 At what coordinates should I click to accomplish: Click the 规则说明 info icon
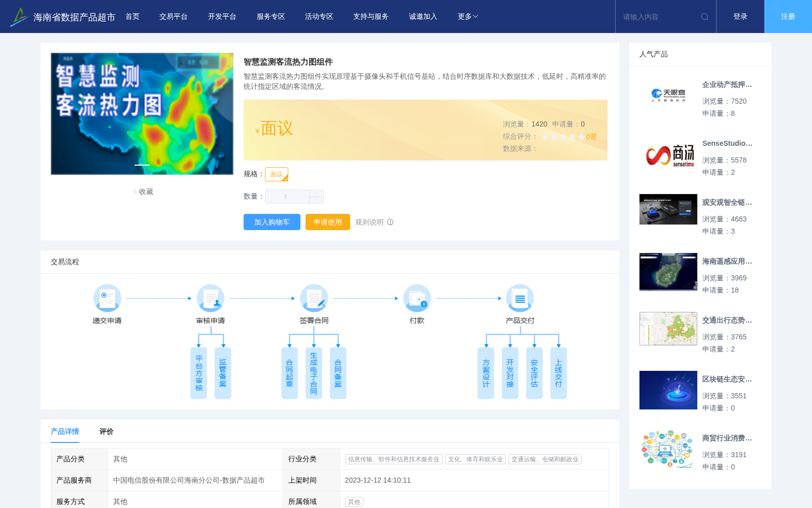pyautogui.click(x=390, y=222)
